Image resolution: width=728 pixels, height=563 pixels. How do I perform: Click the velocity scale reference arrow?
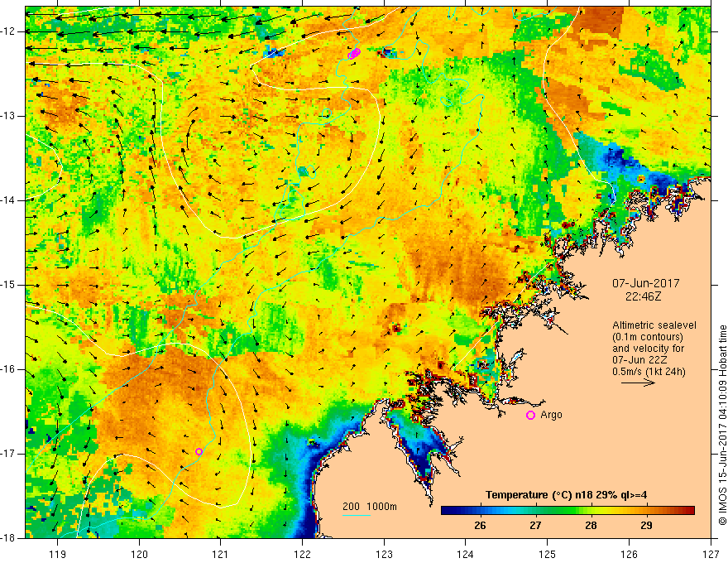[x=638, y=383]
